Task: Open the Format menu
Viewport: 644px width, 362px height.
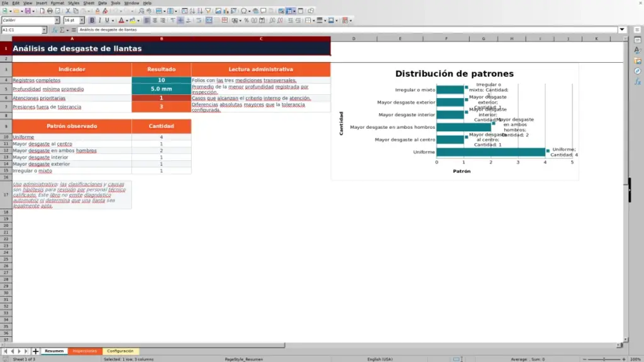Action: pos(57,3)
